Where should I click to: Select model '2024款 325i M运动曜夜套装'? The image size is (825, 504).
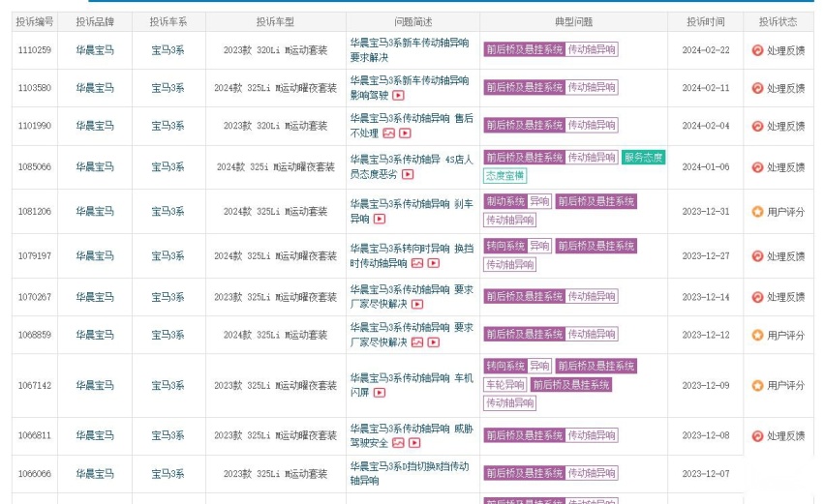[x=276, y=166]
